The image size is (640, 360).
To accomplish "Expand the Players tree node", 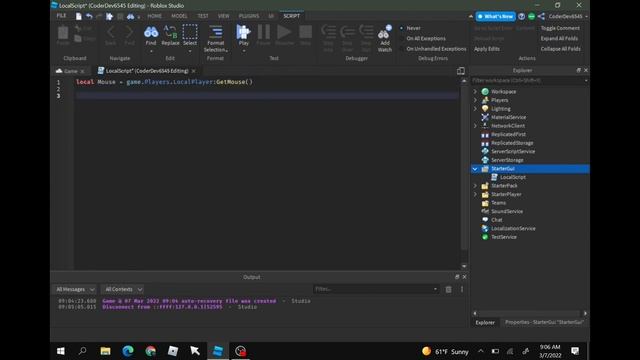I will click(x=475, y=100).
